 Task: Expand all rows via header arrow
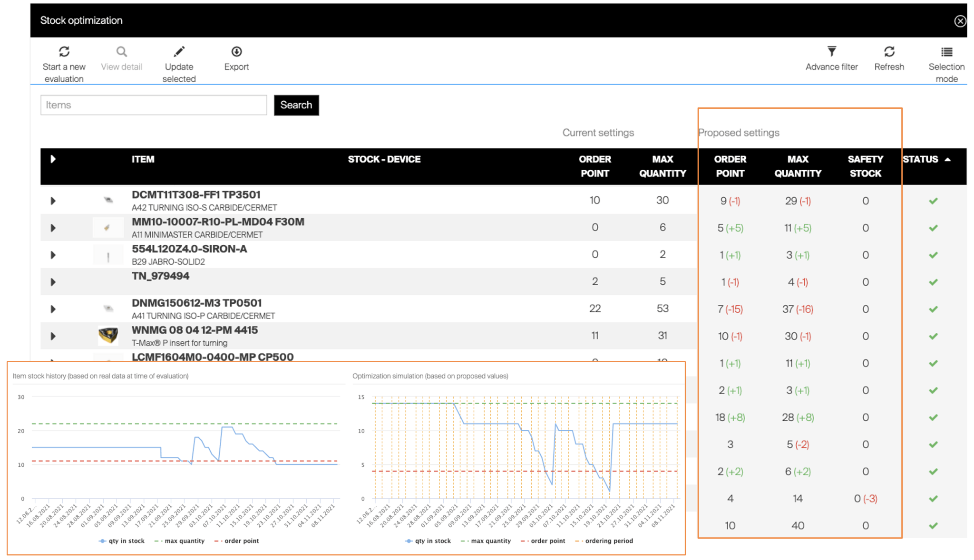tap(53, 159)
